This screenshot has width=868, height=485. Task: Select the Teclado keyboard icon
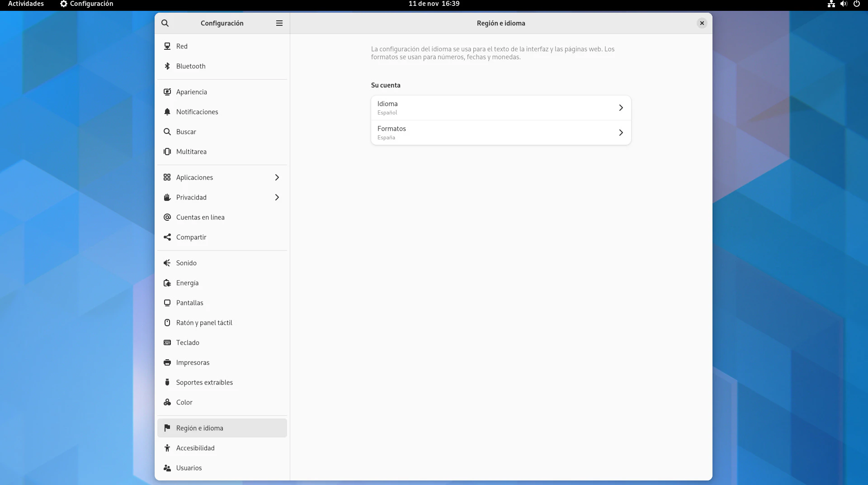167,342
